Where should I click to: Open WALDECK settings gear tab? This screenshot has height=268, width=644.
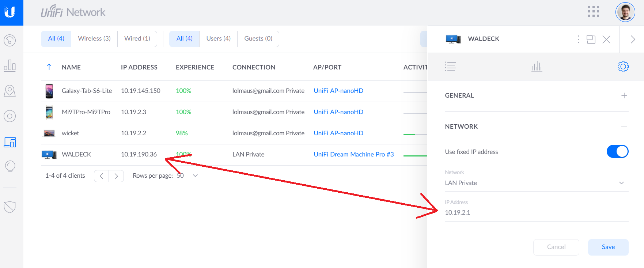click(623, 67)
